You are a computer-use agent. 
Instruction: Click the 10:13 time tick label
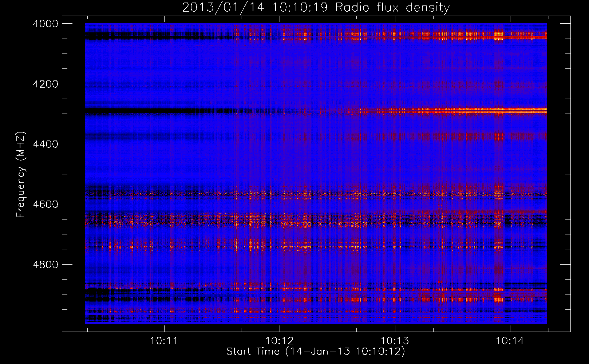tap(395, 341)
